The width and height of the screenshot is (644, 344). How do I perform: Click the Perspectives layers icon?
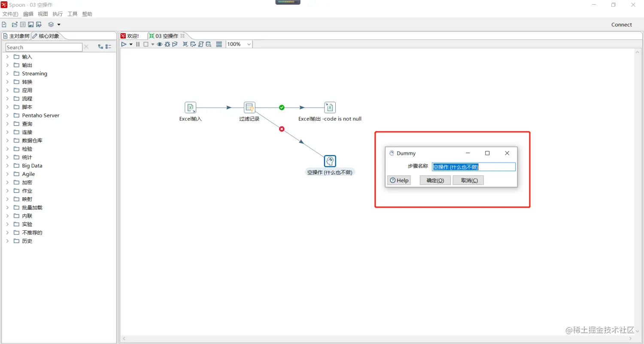51,24
